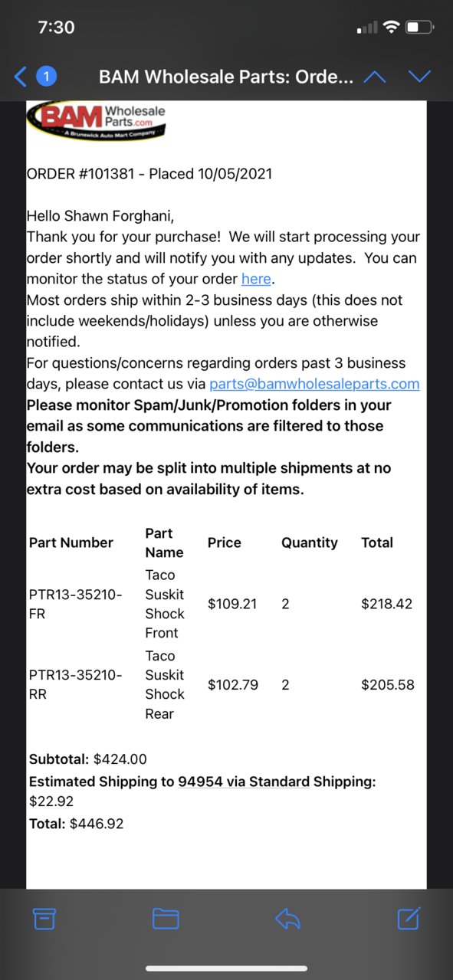Tap the back chevron to the inbox
Viewport: 453px width, 980px height.
[21, 77]
